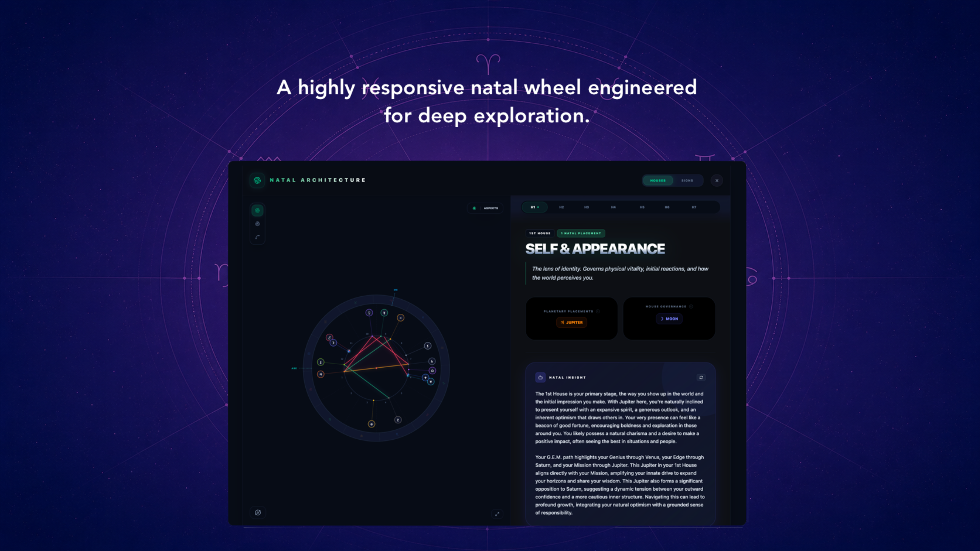Image resolution: width=980 pixels, height=551 pixels.
Task: Select the orange-ringed Sun marker near MC
Action: pos(400,318)
